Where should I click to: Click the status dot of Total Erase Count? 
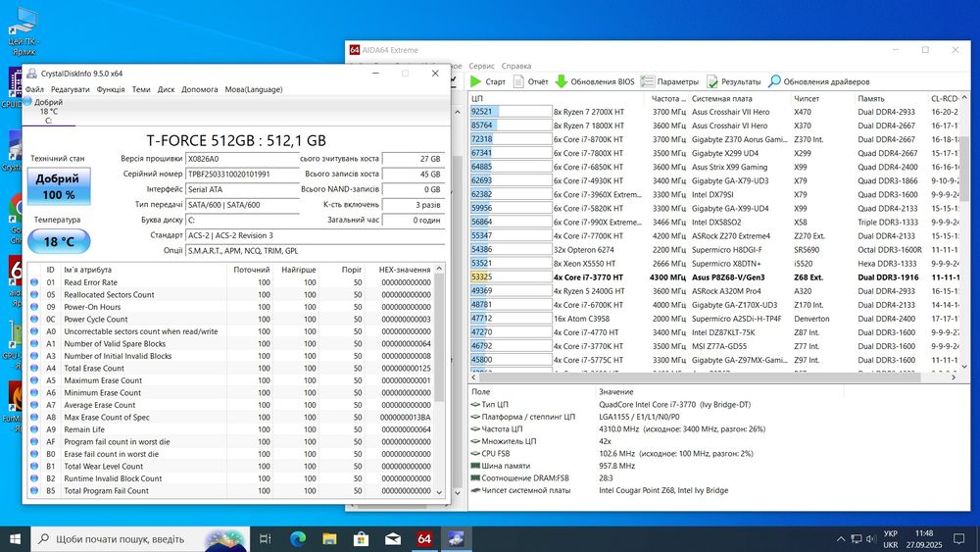[34, 369]
